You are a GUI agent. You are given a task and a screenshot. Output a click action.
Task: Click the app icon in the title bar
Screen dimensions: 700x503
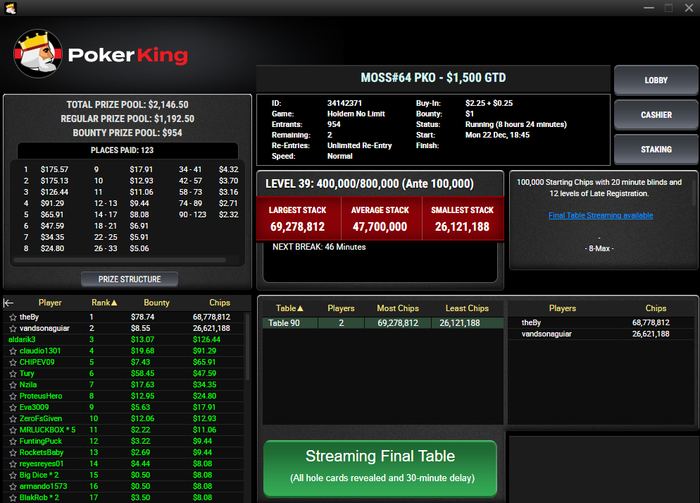point(10,8)
